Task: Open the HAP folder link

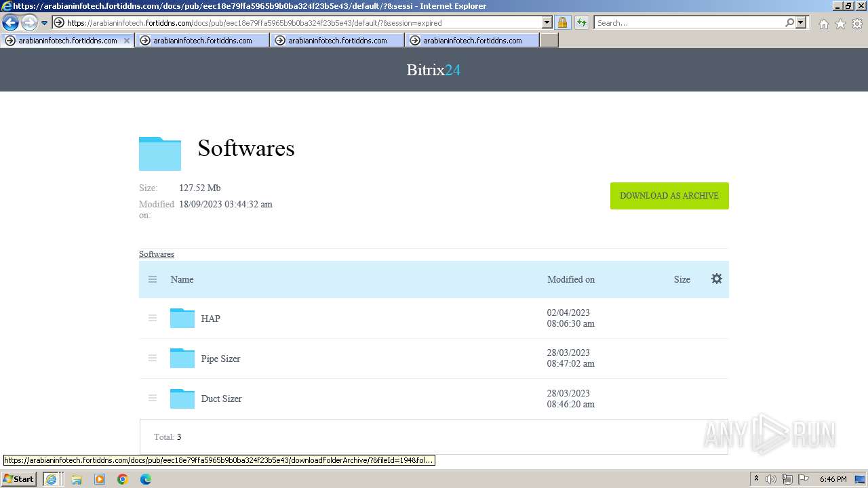Action: tap(211, 319)
